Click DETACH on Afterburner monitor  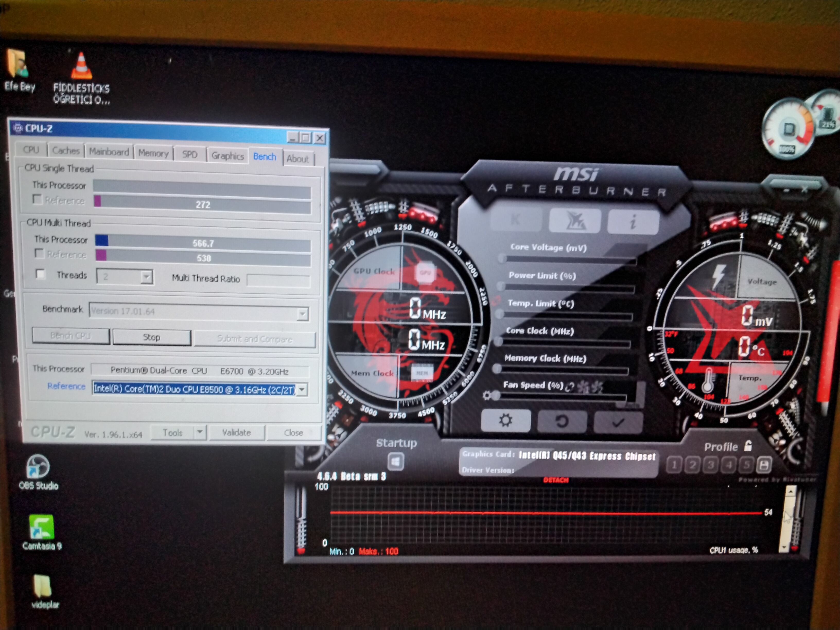pyautogui.click(x=556, y=480)
